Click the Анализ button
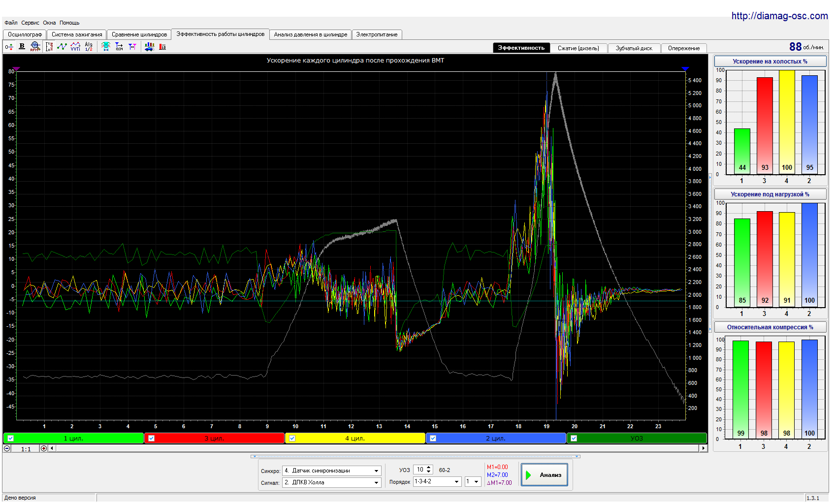This screenshot has height=504, width=835. pyautogui.click(x=545, y=475)
